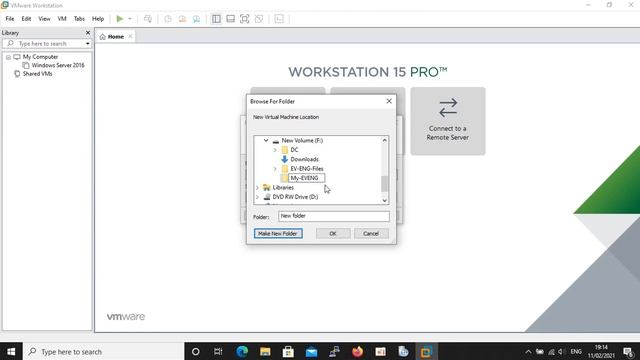Click the Unity mode toolbar icon

point(259,19)
